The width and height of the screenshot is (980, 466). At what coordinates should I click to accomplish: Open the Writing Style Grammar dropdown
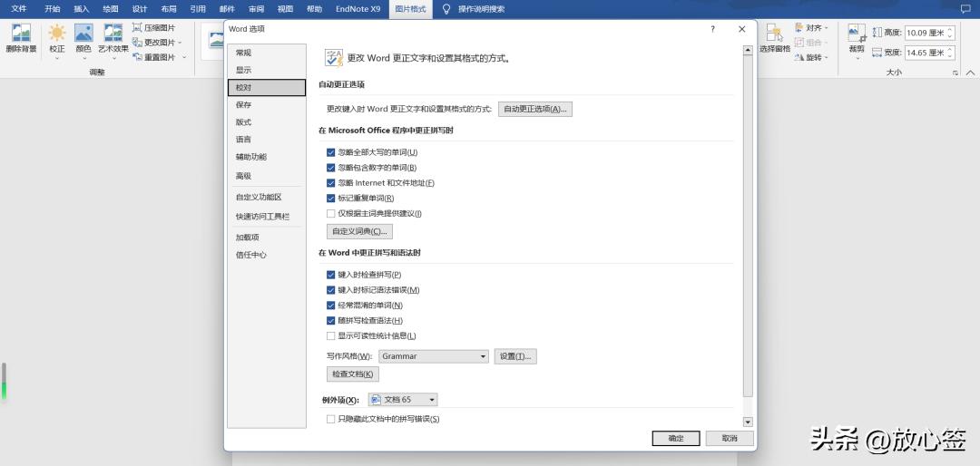point(434,356)
